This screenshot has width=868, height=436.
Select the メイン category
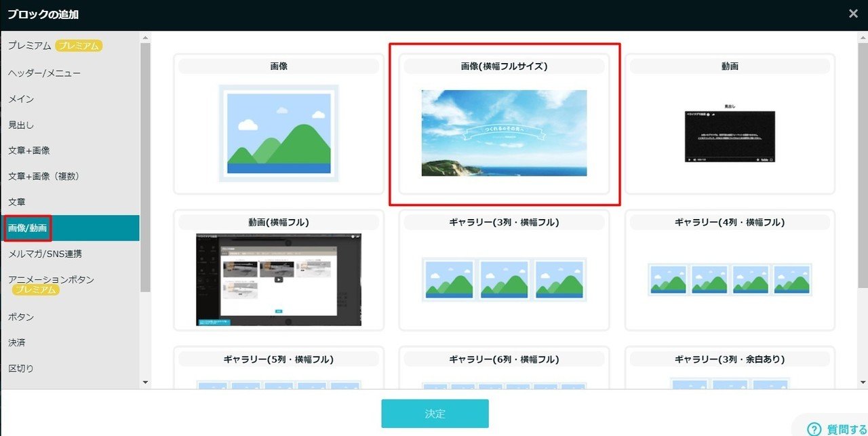[70, 99]
